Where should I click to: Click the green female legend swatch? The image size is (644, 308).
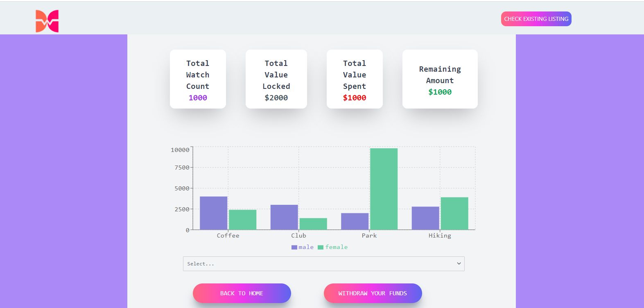click(321, 247)
